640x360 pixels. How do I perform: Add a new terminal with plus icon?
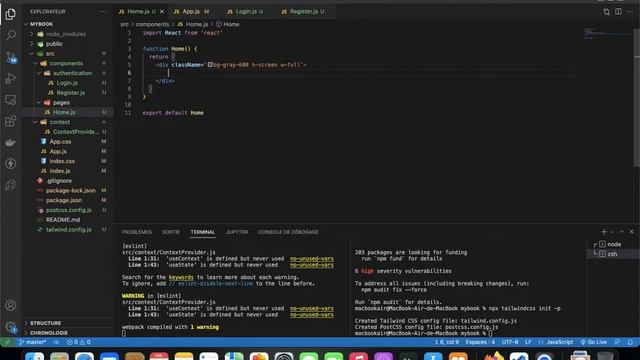pyautogui.click(x=604, y=231)
